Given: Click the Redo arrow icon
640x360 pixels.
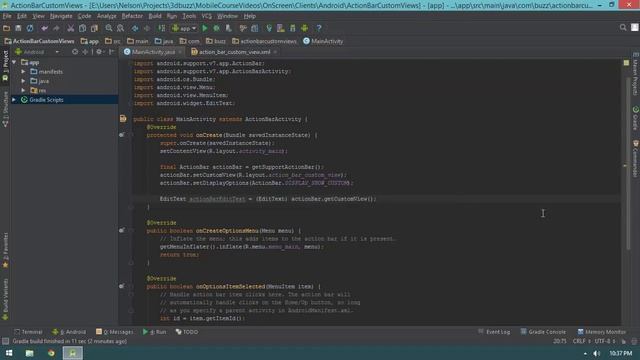Looking at the screenshot, I should (x=56, y=28).
